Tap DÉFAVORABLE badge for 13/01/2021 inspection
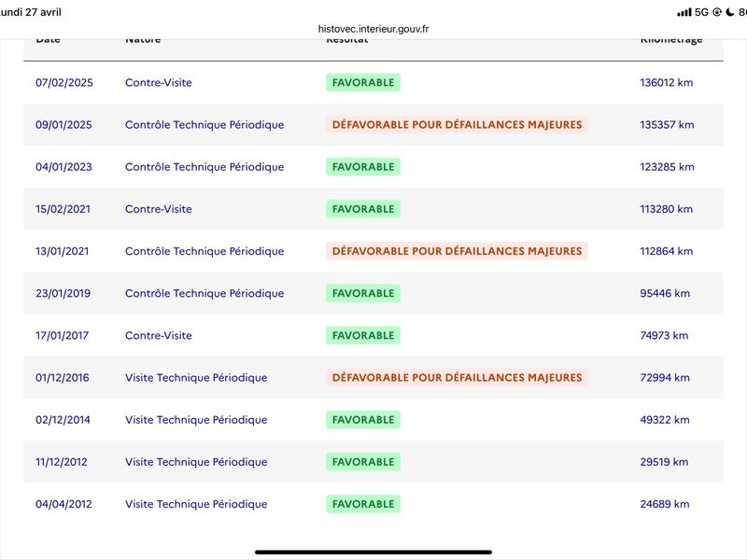The height and width of the screenshot is (560, 747). pos(457,251)
